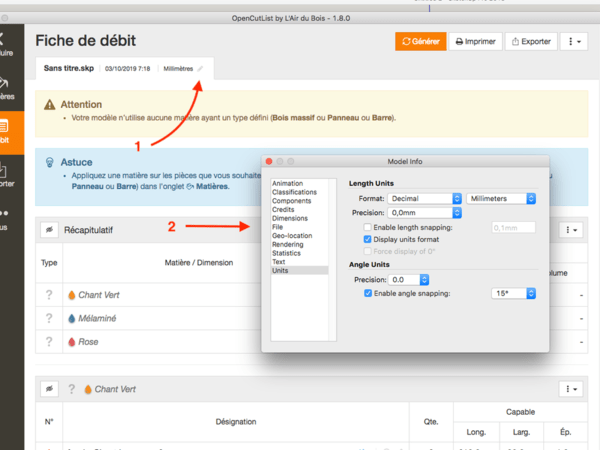Click the question mark in Chant Vert group header
Screen dimensions: 600x450
tap(72, 389)
